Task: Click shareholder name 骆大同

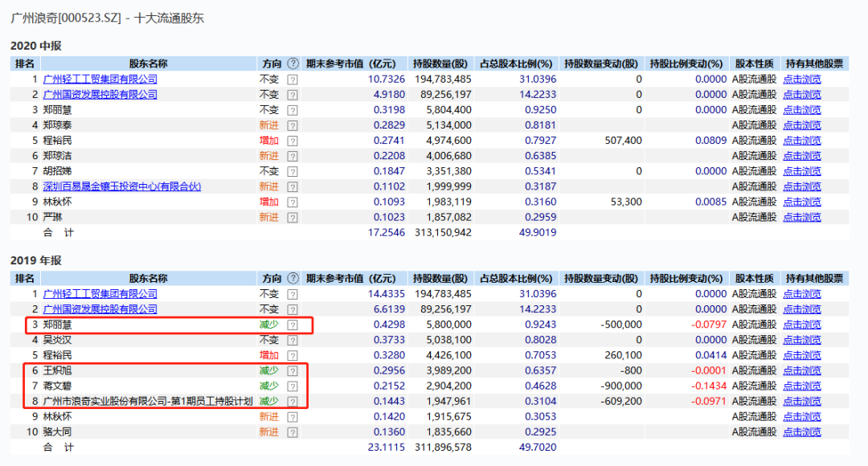Action: [58, 431]
